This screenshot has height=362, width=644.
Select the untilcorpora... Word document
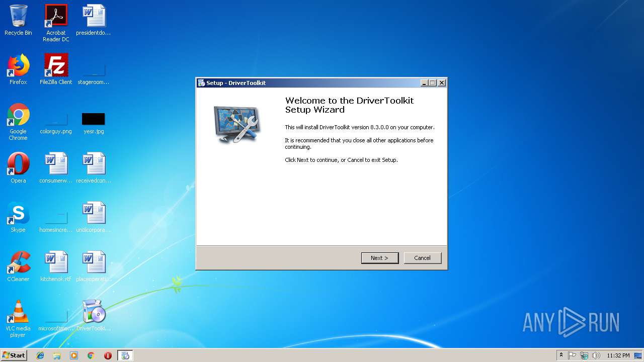(94, 217)
